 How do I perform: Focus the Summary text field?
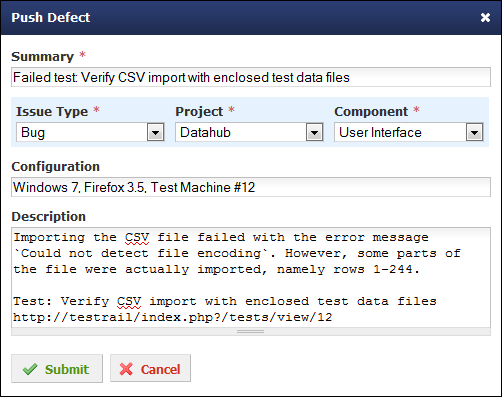coord(251,77)
